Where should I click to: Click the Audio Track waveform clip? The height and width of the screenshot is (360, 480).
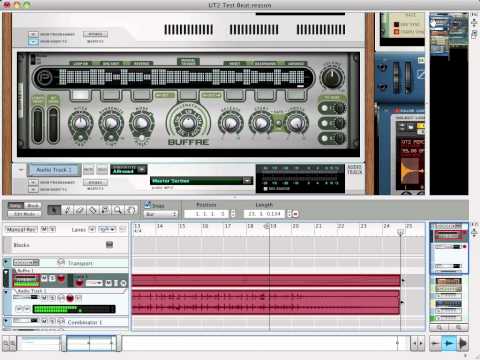[266, 302]
